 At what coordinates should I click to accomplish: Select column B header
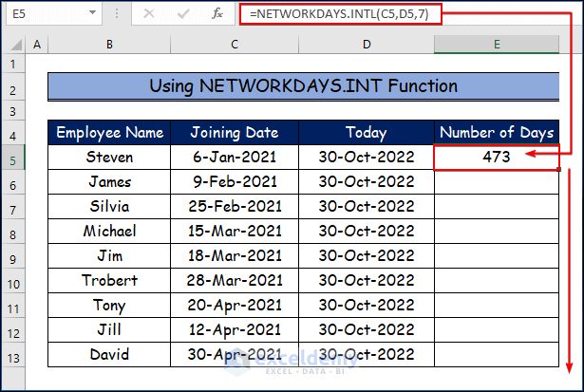[x=109, y=45]
